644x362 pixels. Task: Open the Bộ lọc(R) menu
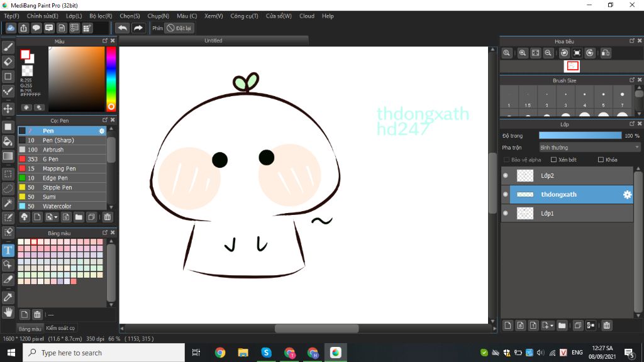(101, 16)
